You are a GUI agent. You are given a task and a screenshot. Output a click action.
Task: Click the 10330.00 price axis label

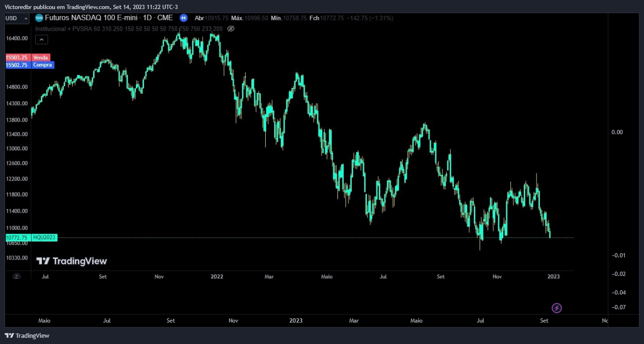17,258
